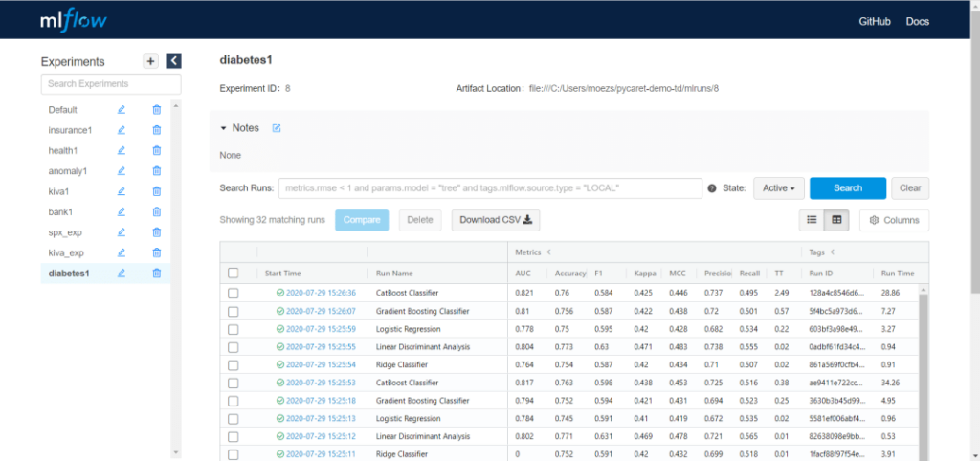Open the run started 2020-07-29 15:26:07
980x461 pixels.
pyautogui.click(x=321, y=311)
